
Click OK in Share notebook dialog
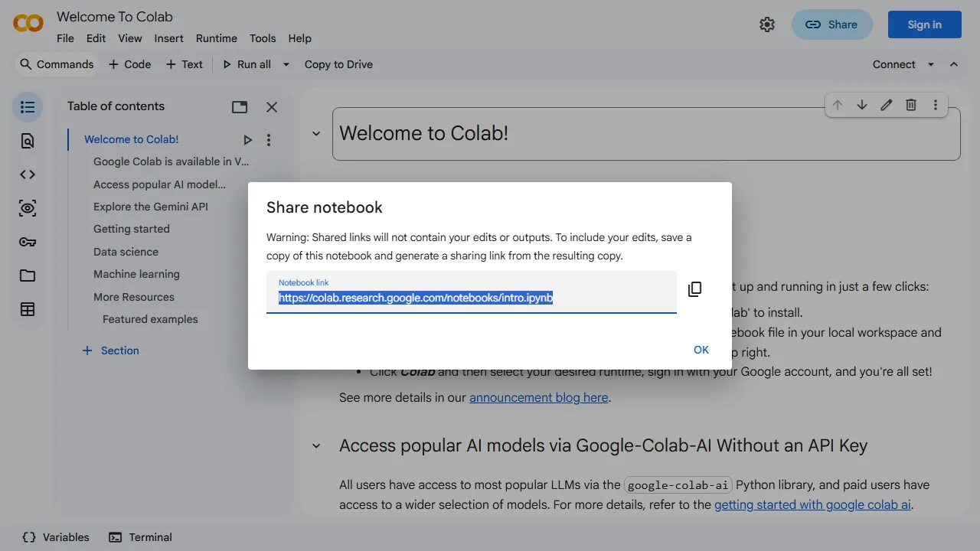[x=701, y=350]
